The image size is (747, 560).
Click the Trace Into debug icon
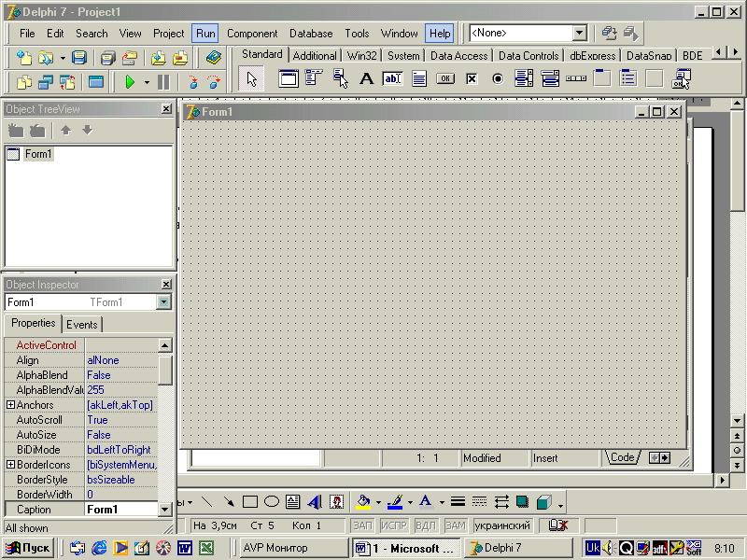point(193,82)
